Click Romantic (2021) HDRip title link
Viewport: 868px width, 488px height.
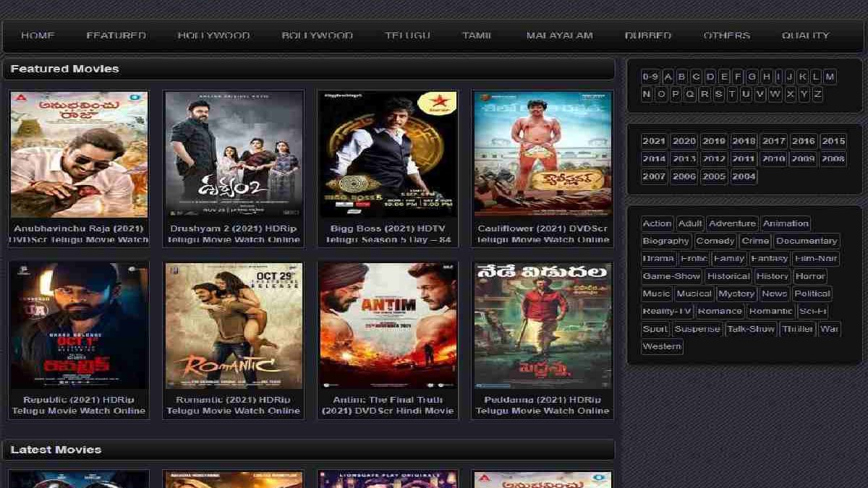pos(233,405)
